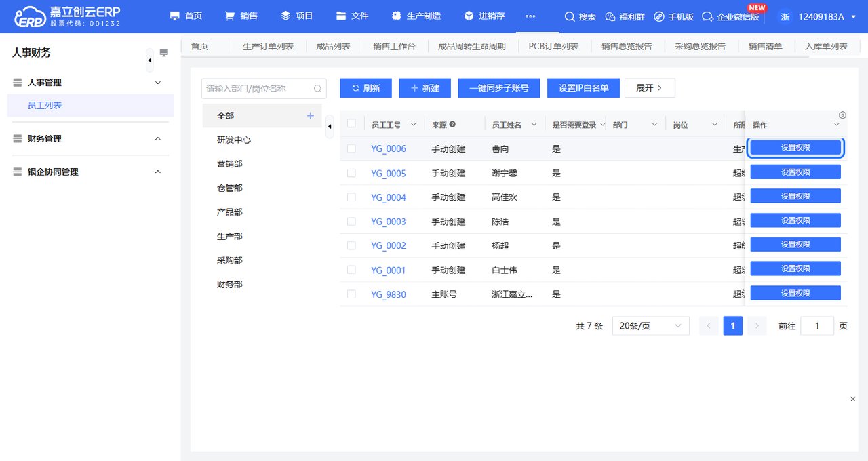Click the 请输入部门/岗位名称 search field

tap(264, 88)
